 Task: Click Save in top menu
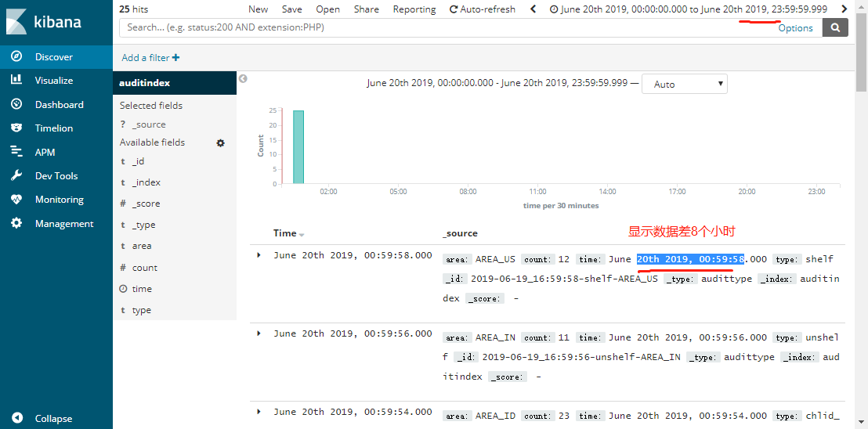tap(291, 9)
